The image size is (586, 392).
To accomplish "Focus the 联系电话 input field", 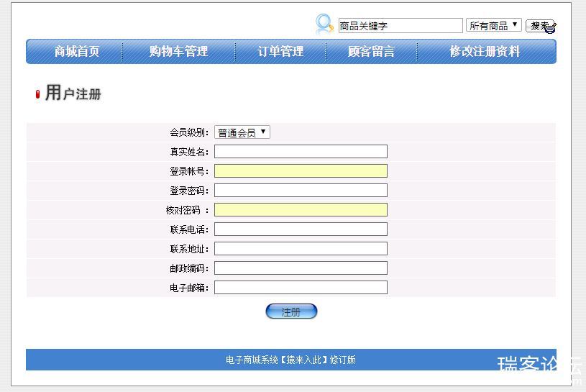I will tap(301, 229).
